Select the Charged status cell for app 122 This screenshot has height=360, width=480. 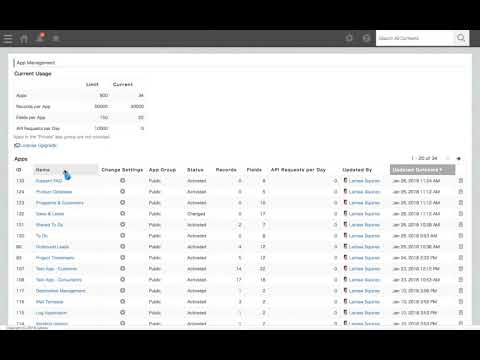click(196, 214)
